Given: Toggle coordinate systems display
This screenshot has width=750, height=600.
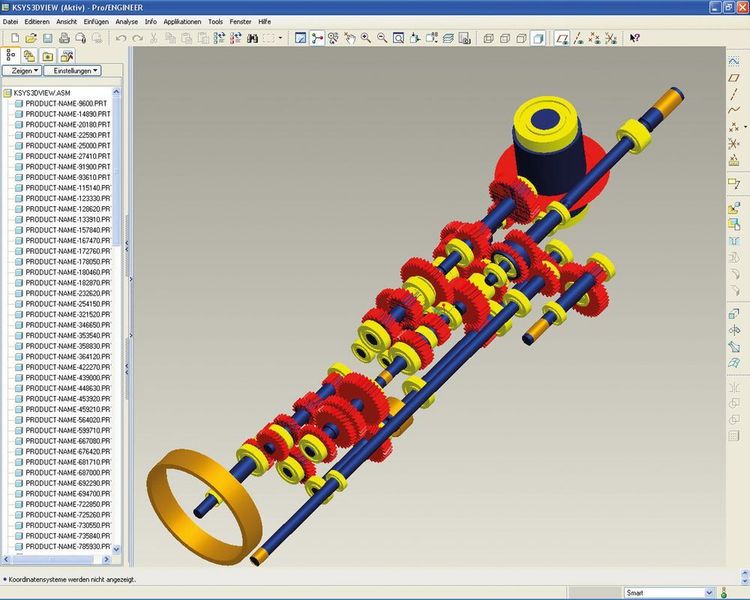Looking at the screenshot, I should 611,38.
